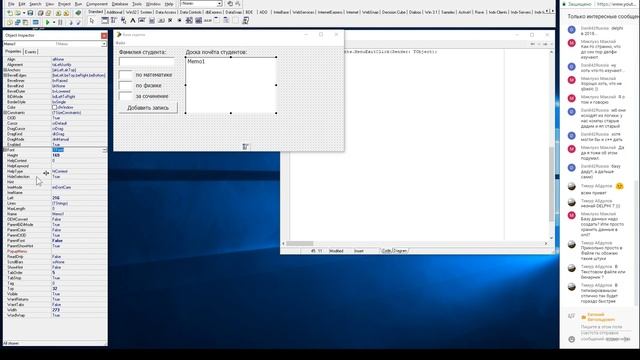The image size is (640, 360).
Task: Click the Add file to project icon
Action: tap(58, 13)
